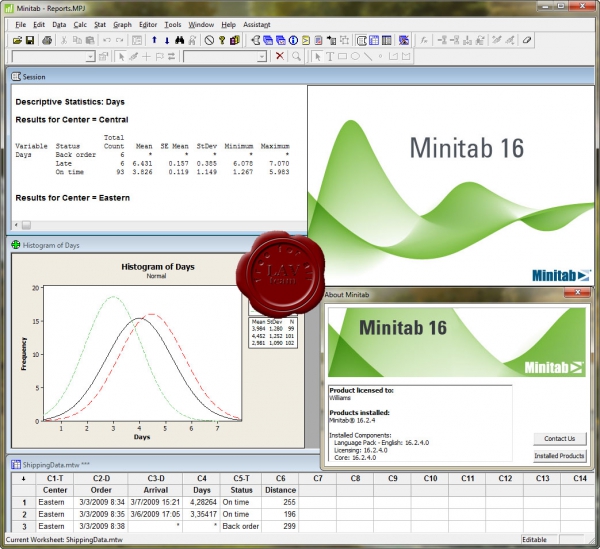The width and height of the screenshot is (600, 549).
Task: Open the Help menu
Action: (228, 24)
